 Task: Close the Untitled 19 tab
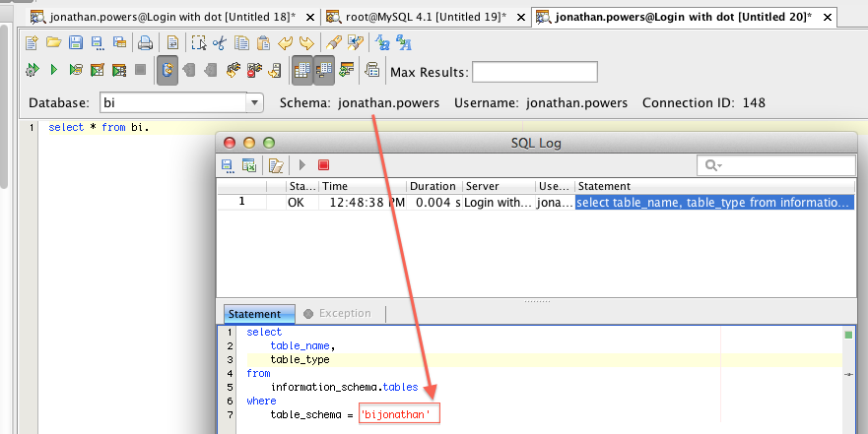(x=520, y=18)
